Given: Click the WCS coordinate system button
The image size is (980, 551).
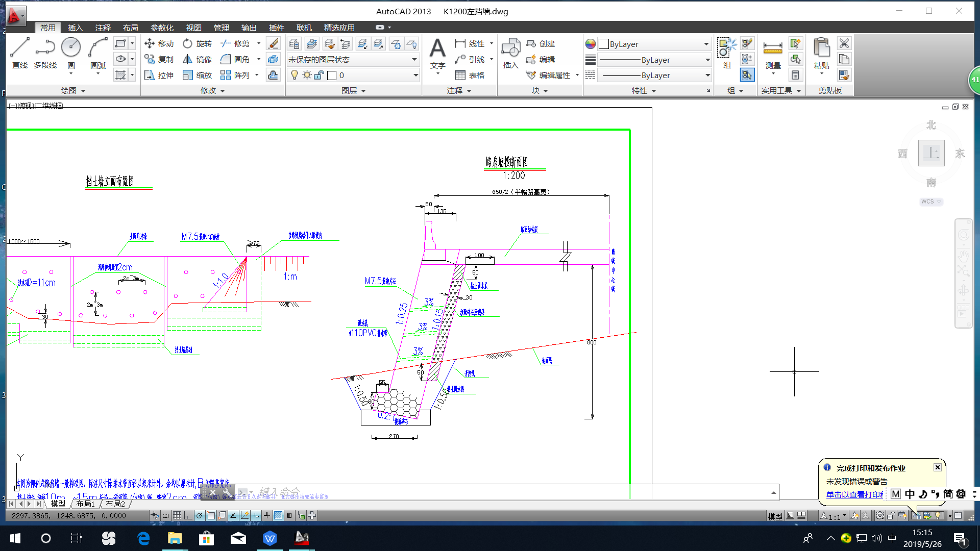Looking at the screenshot, I should coord(931,202).
